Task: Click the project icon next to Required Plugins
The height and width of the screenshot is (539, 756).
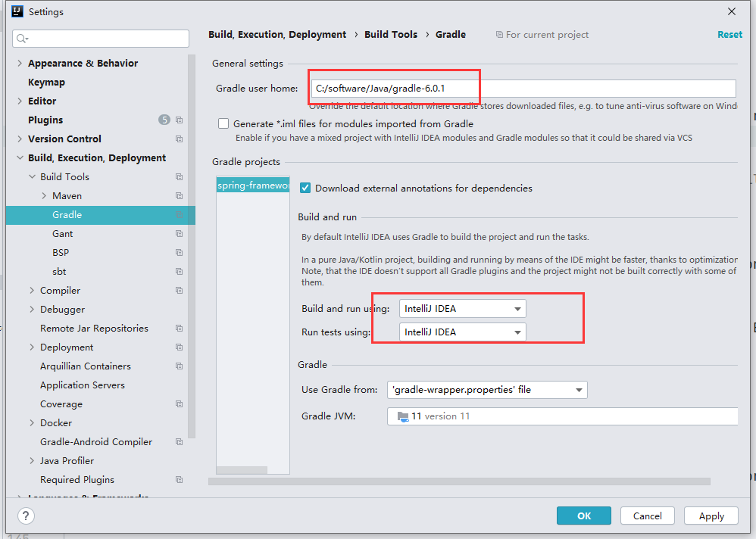Action: click(x=180, y=480)
